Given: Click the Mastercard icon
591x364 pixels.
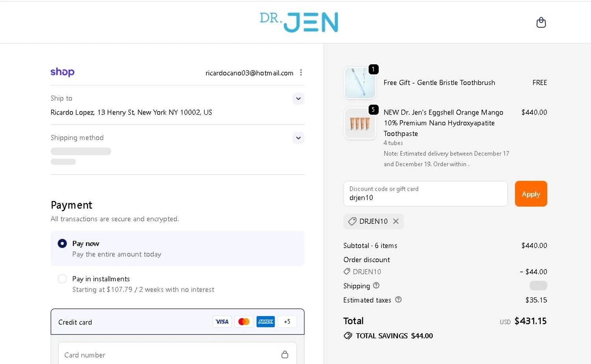Looking at the screenshot, I should [244, 322].
